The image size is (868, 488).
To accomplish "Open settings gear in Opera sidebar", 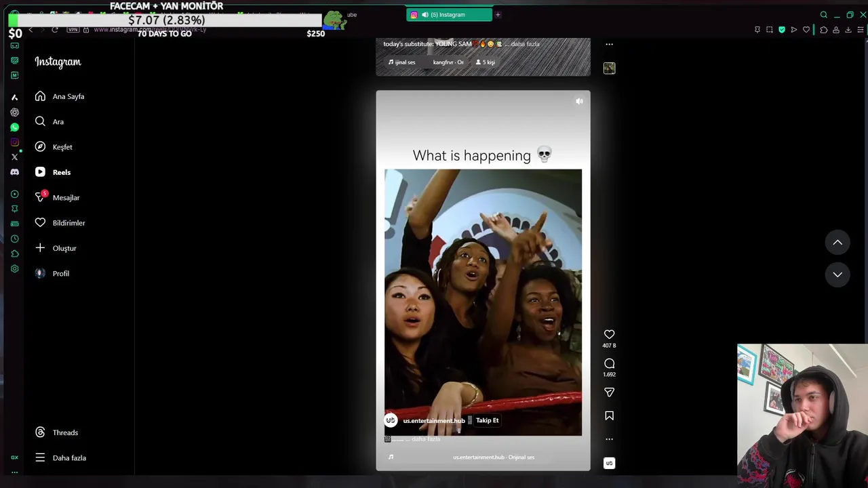I will click(14, 269).
